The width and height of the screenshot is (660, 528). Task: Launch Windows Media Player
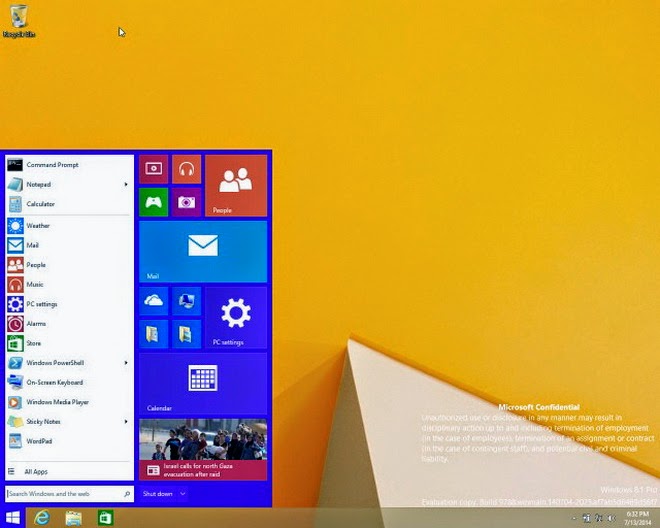pyautogui.click(x=69, y=402)
